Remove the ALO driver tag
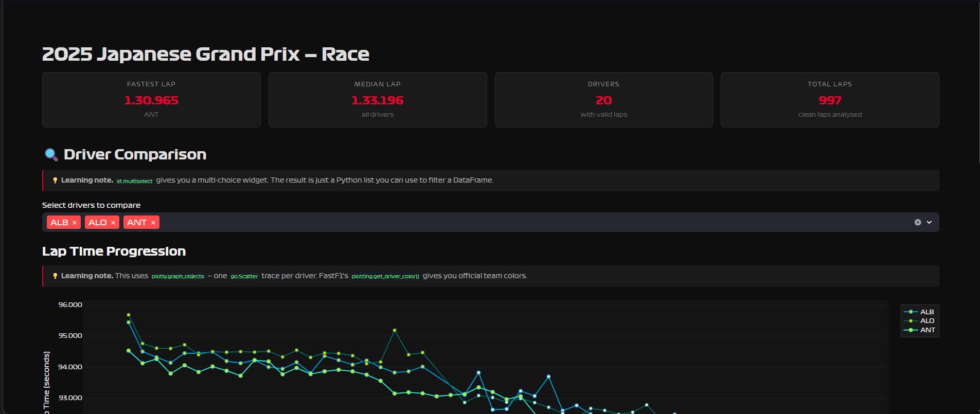 113,223
